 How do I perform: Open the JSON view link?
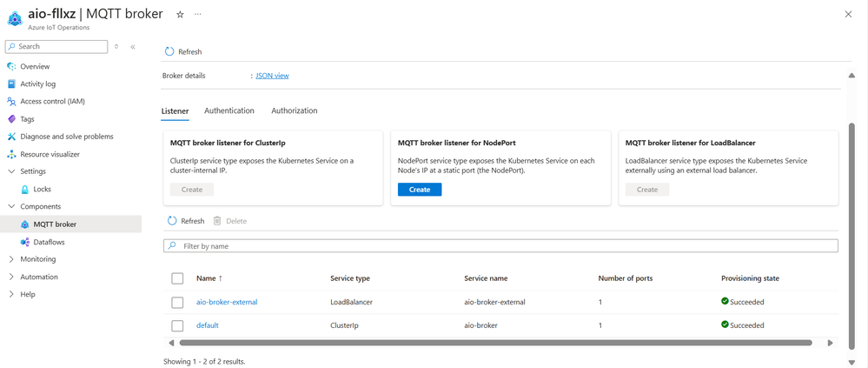click(272, 76)
